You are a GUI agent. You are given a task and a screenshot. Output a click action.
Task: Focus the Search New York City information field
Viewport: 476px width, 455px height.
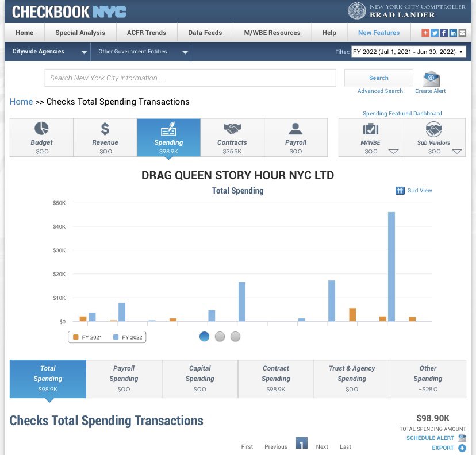[x=190, y=78]
